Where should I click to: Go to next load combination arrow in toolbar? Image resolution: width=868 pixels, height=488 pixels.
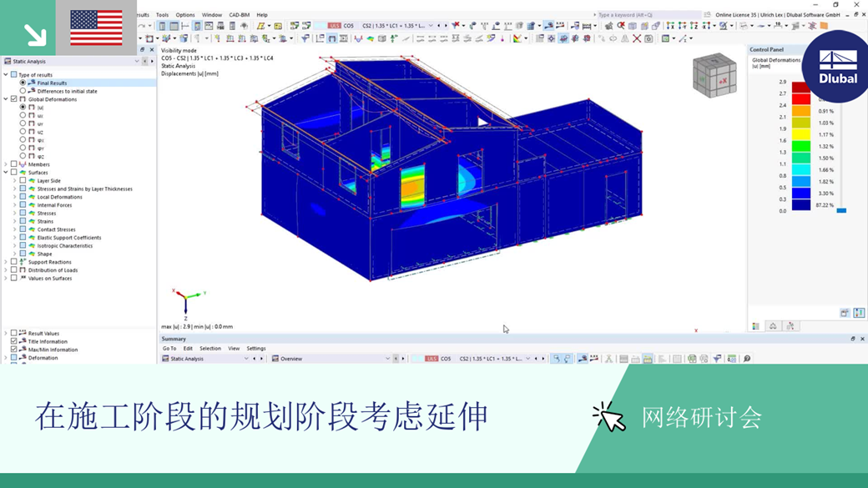(446, 26)
